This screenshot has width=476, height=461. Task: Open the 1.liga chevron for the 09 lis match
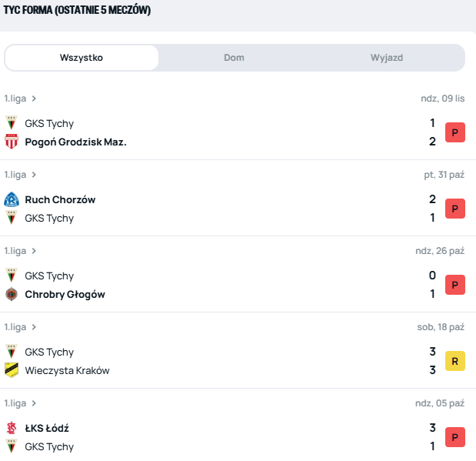tap(34, 99)
